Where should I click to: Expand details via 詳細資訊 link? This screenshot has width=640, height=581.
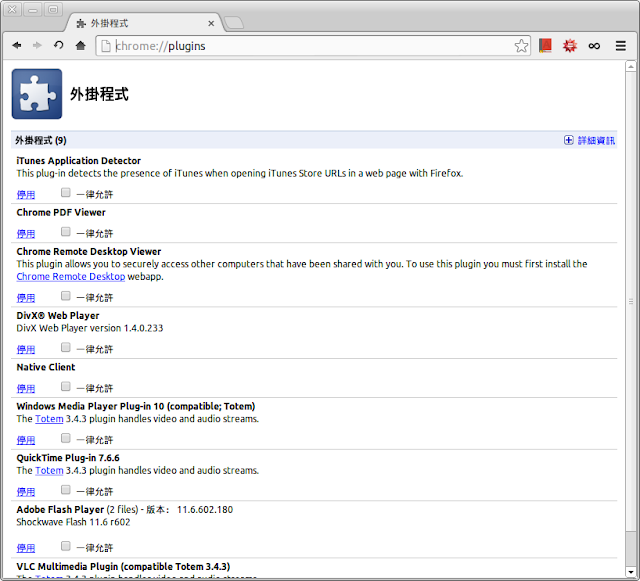(596, 140)
